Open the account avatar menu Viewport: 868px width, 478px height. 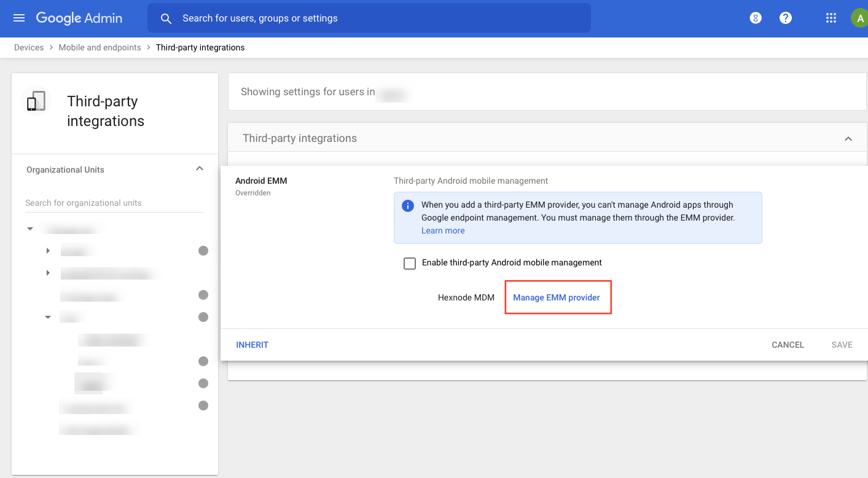tap(859, 18)
